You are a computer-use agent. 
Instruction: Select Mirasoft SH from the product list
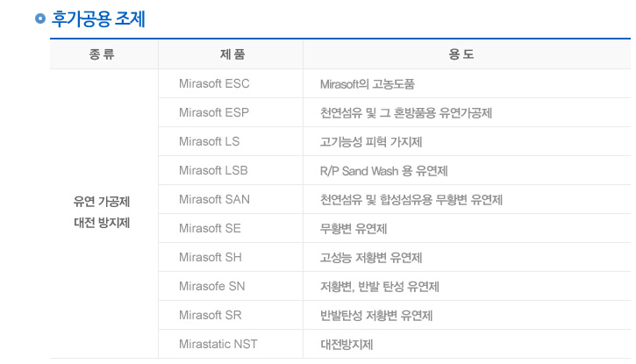click(x=210, y=257)
